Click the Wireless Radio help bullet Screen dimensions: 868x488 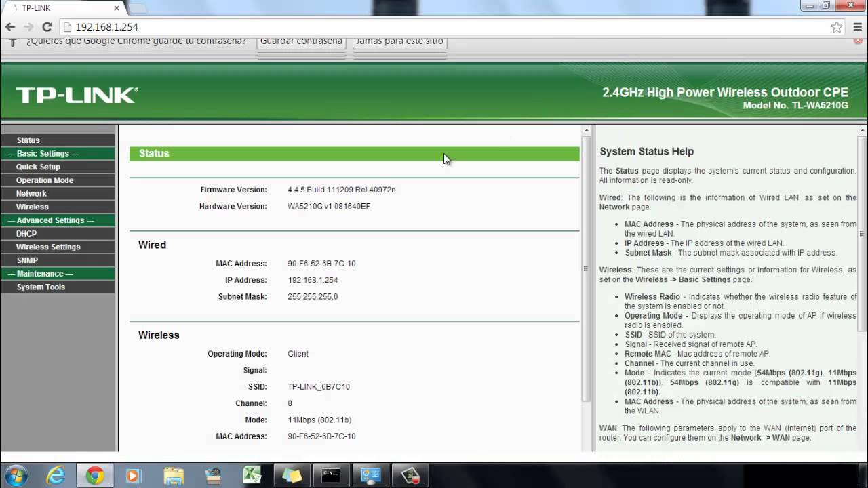741,302
